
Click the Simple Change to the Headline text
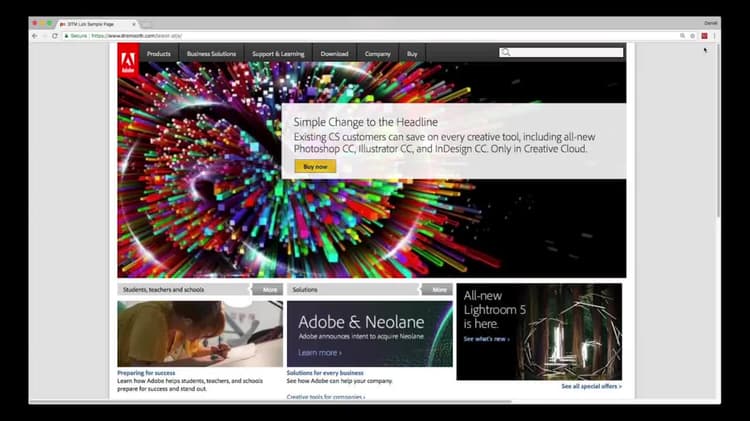pyautogui.click(x=365, y=122)
